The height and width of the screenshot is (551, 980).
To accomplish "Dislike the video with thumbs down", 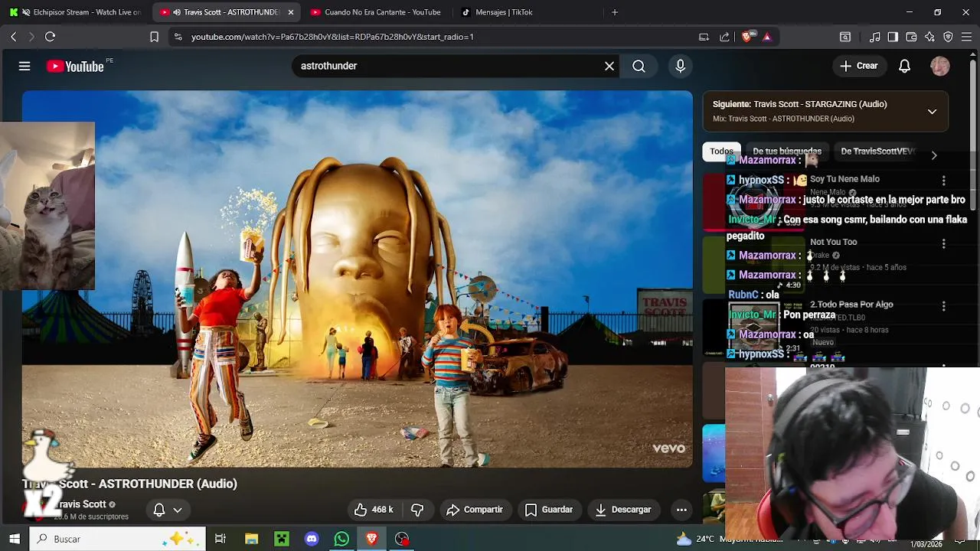I will coord(417,510).
